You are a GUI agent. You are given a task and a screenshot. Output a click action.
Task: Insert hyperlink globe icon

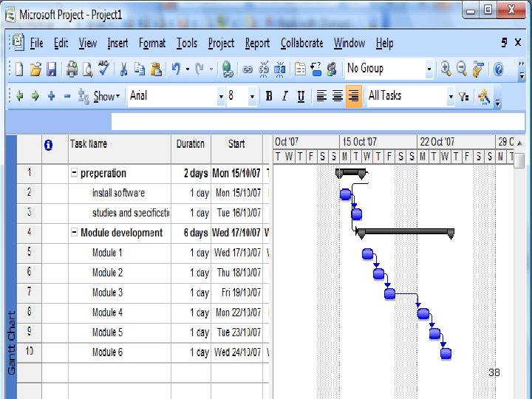228,69
